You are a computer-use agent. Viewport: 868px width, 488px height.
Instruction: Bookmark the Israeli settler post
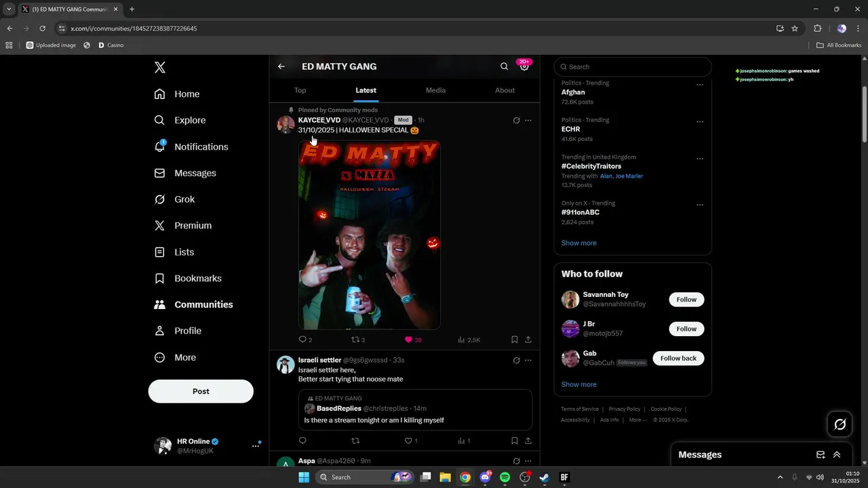click(x=515, y=441)
